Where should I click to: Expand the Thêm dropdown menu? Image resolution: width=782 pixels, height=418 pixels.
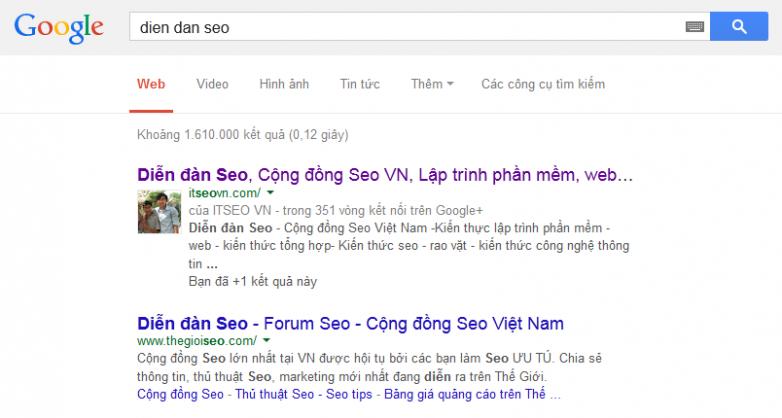pyautogui.click(x=432, y=83)
